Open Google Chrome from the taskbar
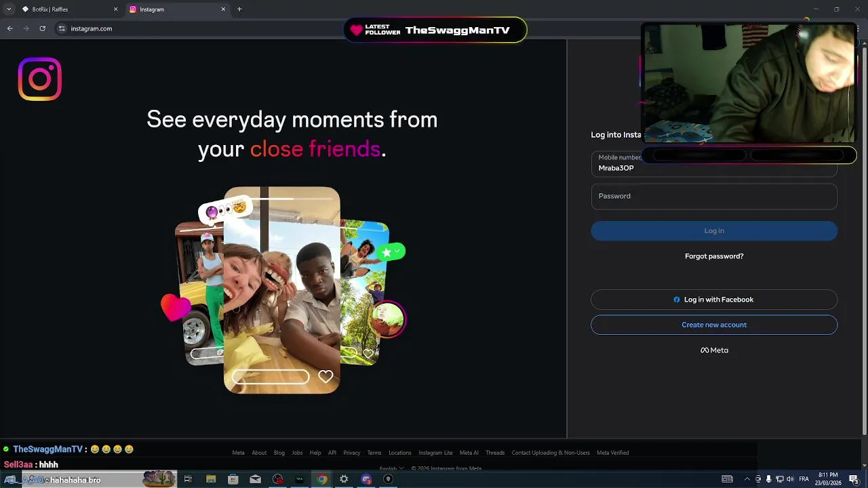Screen dimensions: 868x488 pyautogui.click(x=321, y=479)
